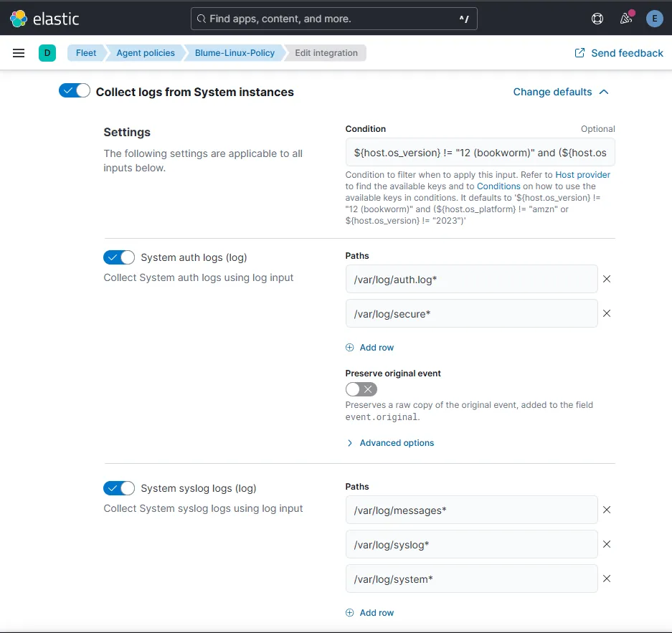
Task: Turn off System syslog logs toggle
Action: (119, 488)
